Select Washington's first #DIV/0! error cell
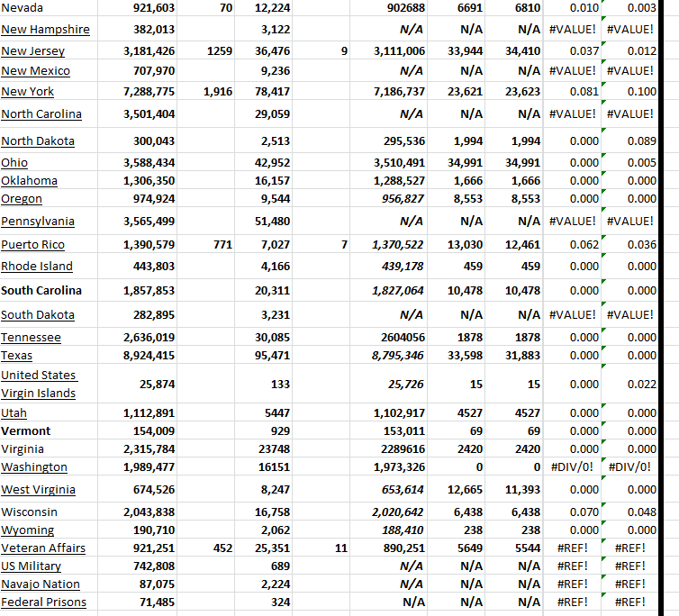Viewport: 679px width, 616px height. point(572,467)
